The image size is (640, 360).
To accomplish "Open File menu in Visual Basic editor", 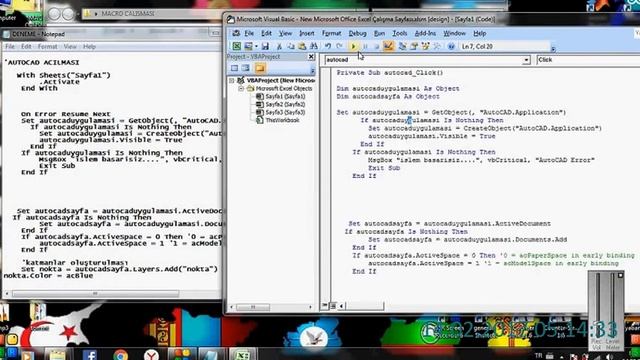I will pos(249,33).
